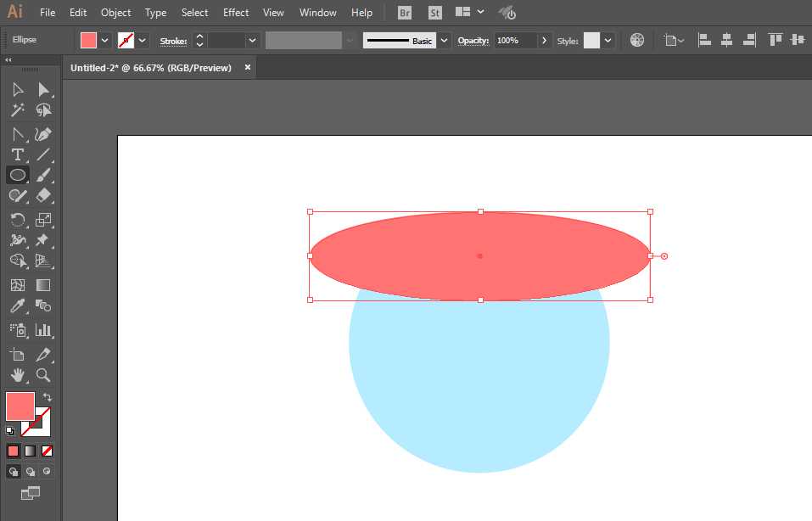Select the Paintbrush tool

coord(43,175)
